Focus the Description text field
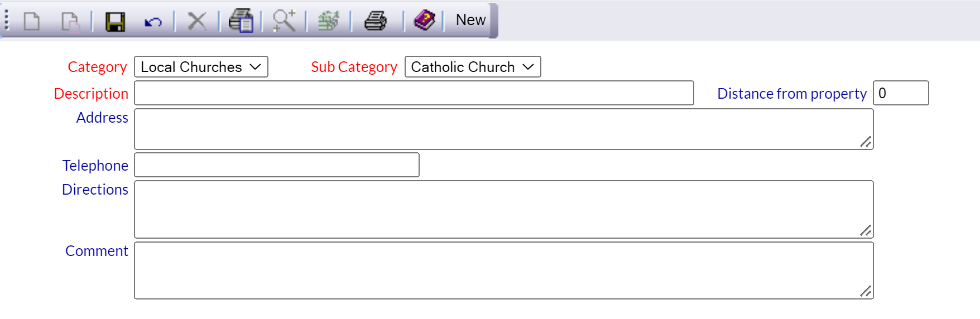 coord(414,93)
